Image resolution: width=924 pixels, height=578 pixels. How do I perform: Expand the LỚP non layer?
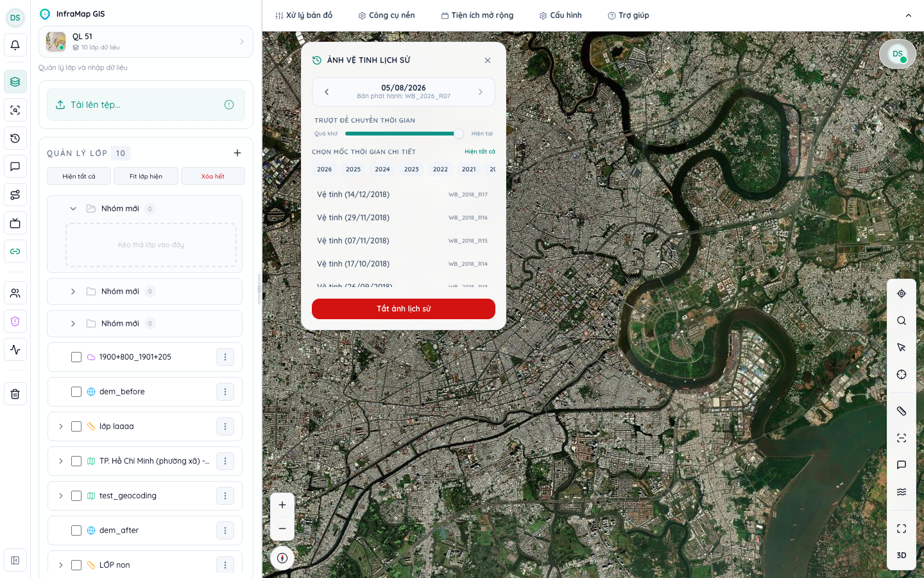click(61, 565)
